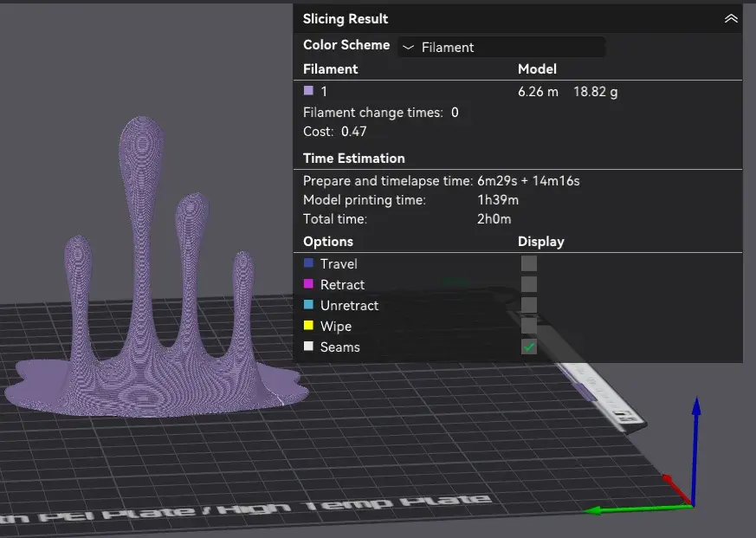Enable the Unretract display checkbox
This screenshot has width=756, height=538.
(528, 305)
